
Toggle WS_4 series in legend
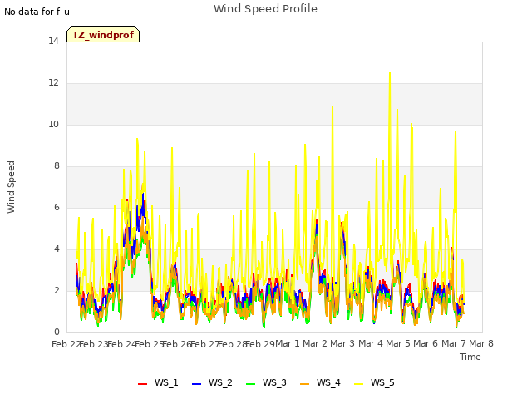(x=320, y=382)
